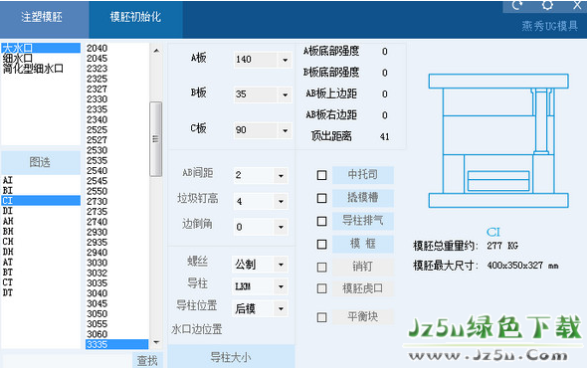Image resolution: width=588 pixels, height=368 pixels.
Task: Select CT in type list
Action: pyautogui.click(x=41, y=282)
